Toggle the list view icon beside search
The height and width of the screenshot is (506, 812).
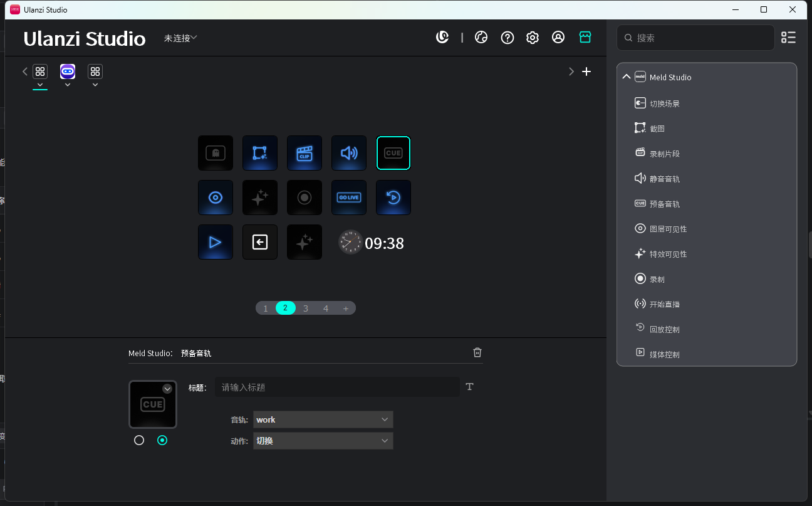click(788, 38)
